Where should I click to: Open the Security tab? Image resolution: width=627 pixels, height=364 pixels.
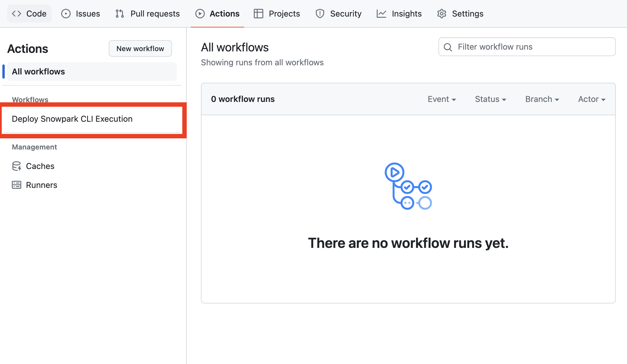(339, 14)
